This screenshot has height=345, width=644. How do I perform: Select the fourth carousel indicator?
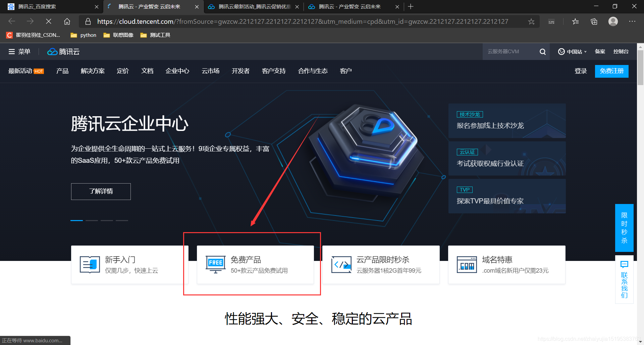[122, 220]
